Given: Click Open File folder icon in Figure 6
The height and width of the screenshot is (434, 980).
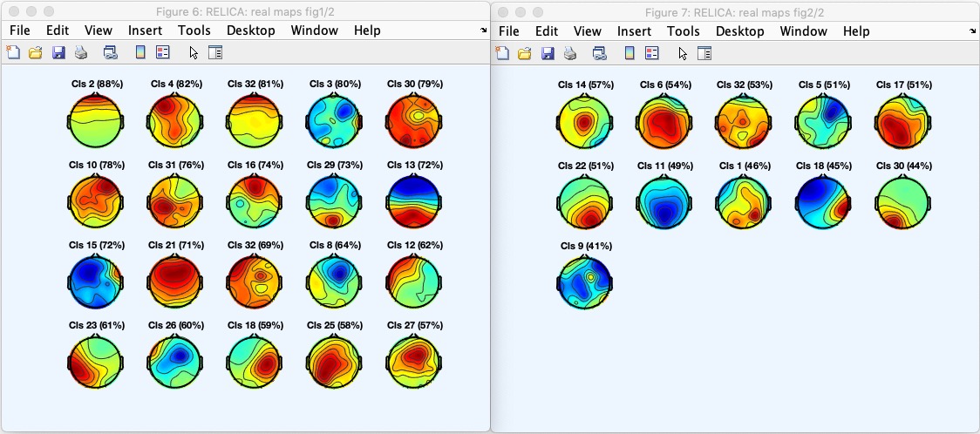Looking at the screenshot, I should 36,52.
